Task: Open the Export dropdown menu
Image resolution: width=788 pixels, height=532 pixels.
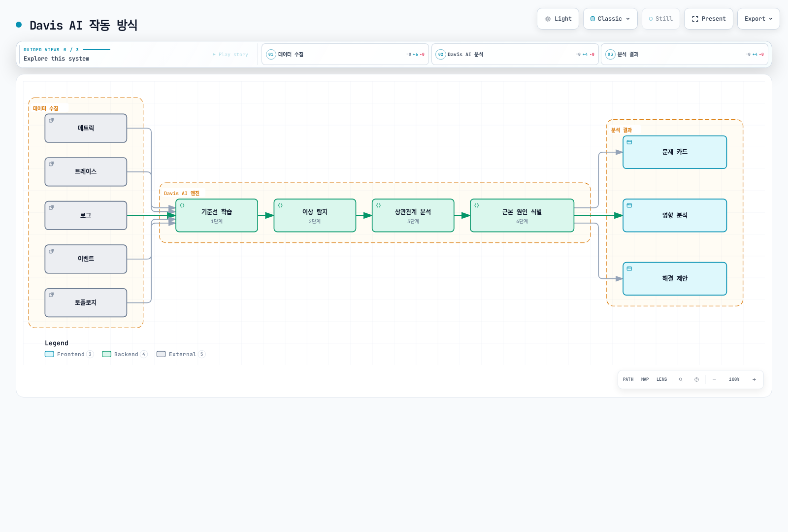Action: coord(758,19)
